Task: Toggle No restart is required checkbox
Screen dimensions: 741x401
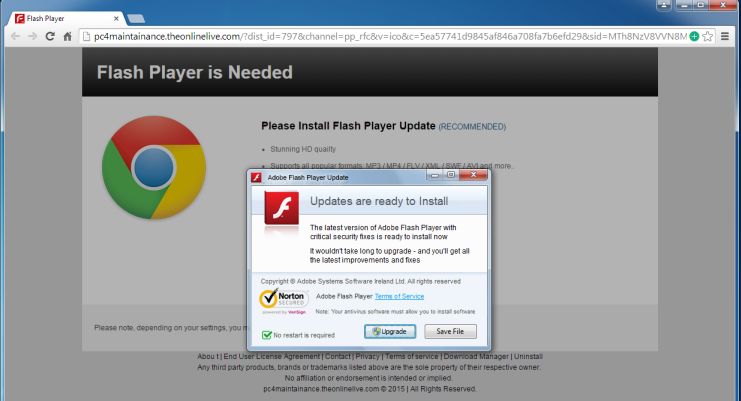Action: 267,335
